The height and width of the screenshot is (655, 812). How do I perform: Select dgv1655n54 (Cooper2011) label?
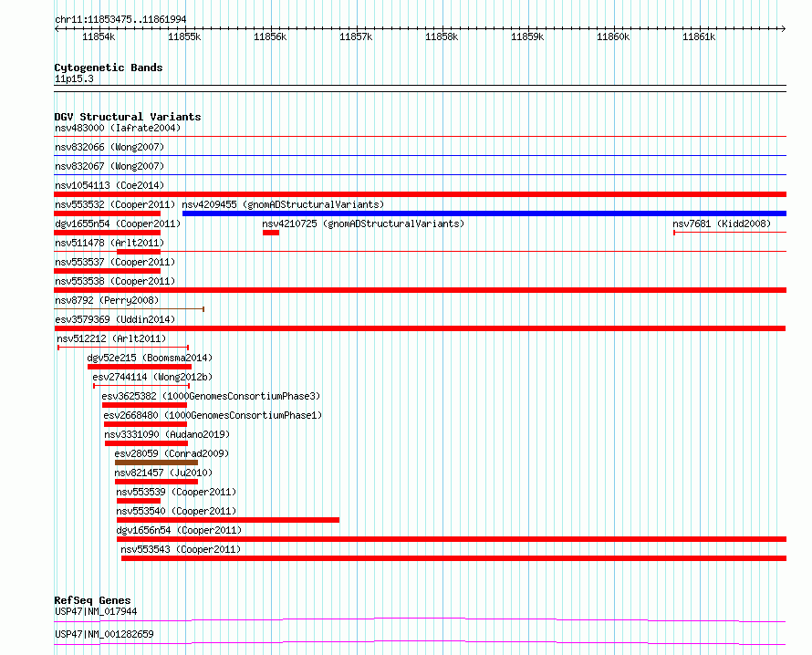(x=118, y=224)
